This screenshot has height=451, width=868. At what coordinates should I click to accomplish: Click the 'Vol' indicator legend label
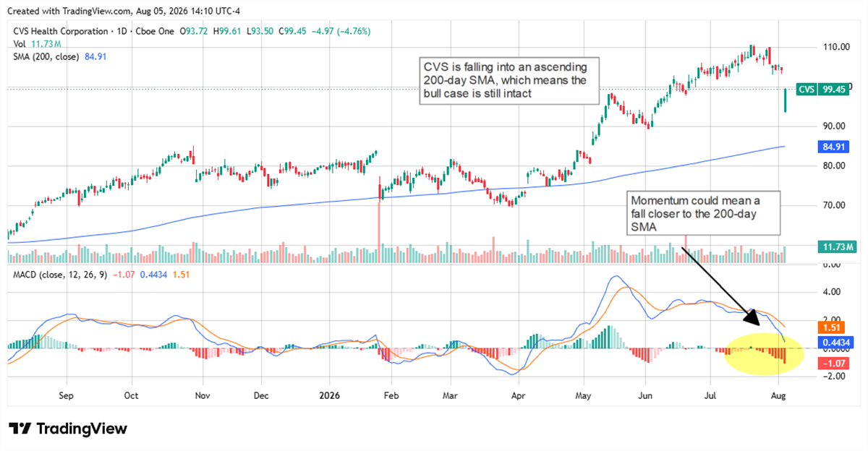pos(21,44)
